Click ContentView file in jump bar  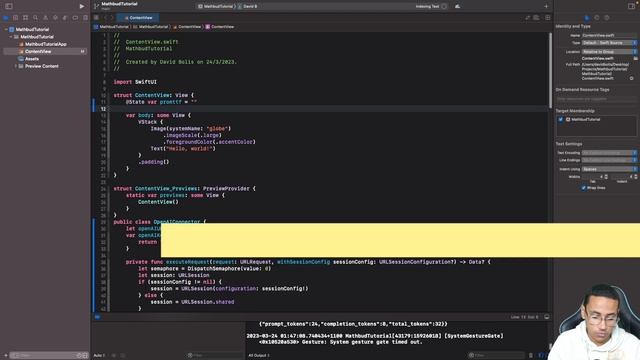[x=187, y=27]
